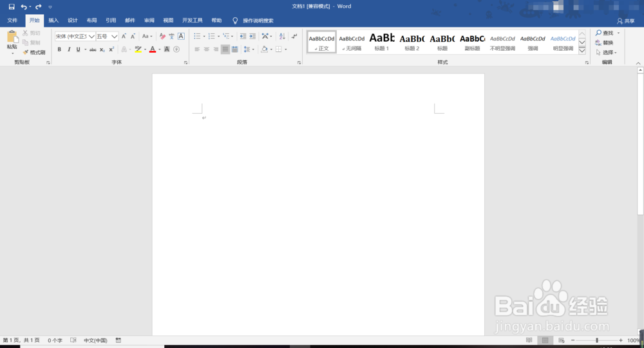Decrease font size with the shrink font icon
644x348 pixels.
point(133,37)
